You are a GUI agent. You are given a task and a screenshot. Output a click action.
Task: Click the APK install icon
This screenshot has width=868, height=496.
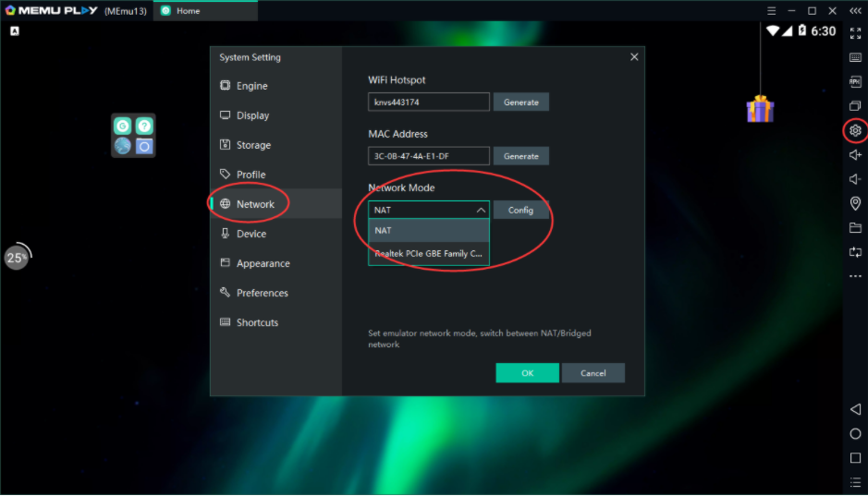click(855, 81)
